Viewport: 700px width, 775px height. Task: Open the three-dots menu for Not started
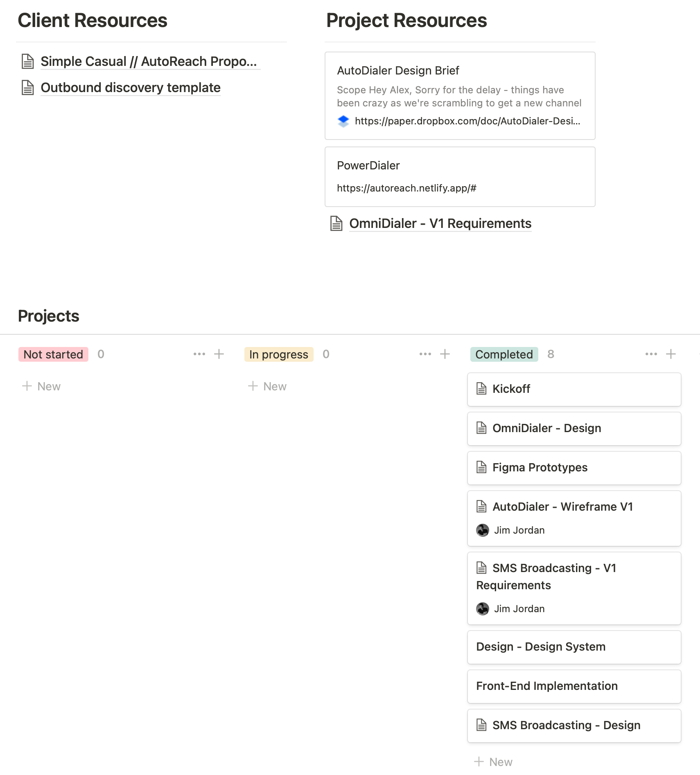(199, 354)
